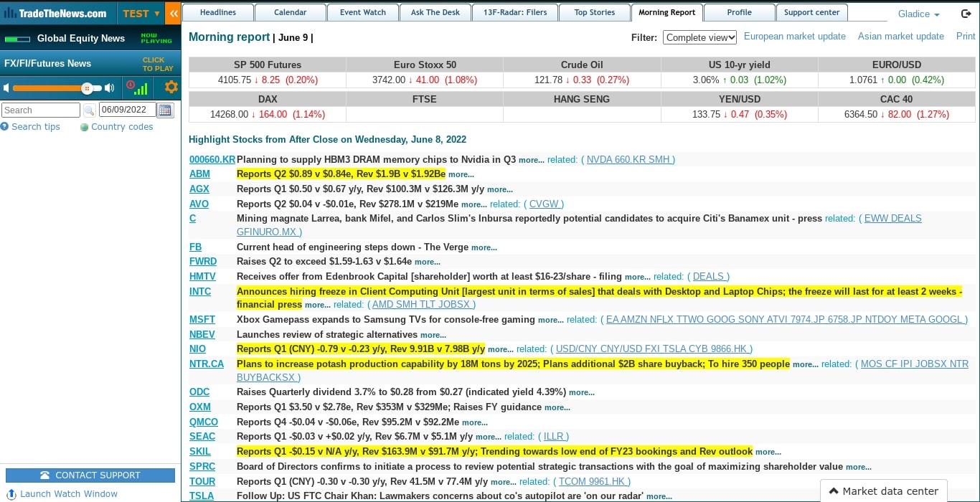Click the logout icon at top right
This screenshot has height=502, width=980.
click(x=966, y=14)
